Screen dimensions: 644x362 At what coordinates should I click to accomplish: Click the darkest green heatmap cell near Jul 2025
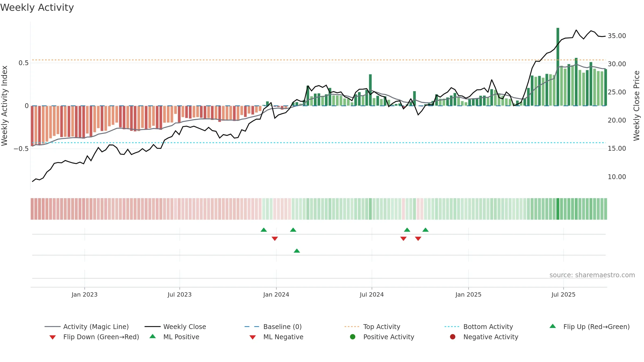[x=558, y=209]
